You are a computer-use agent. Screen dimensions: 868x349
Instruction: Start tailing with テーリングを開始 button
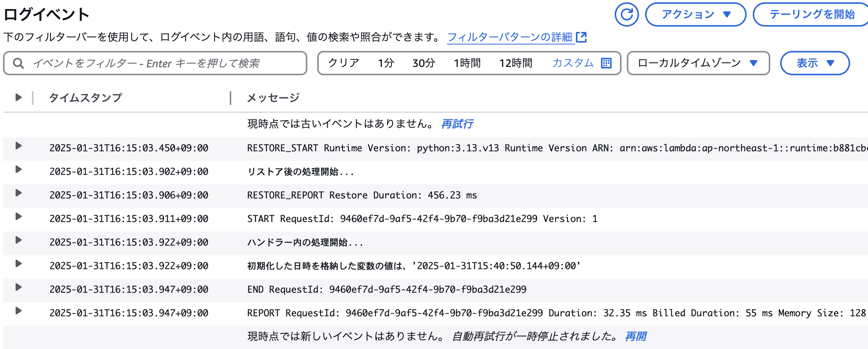pyautogui.click(x=811, y=14)
